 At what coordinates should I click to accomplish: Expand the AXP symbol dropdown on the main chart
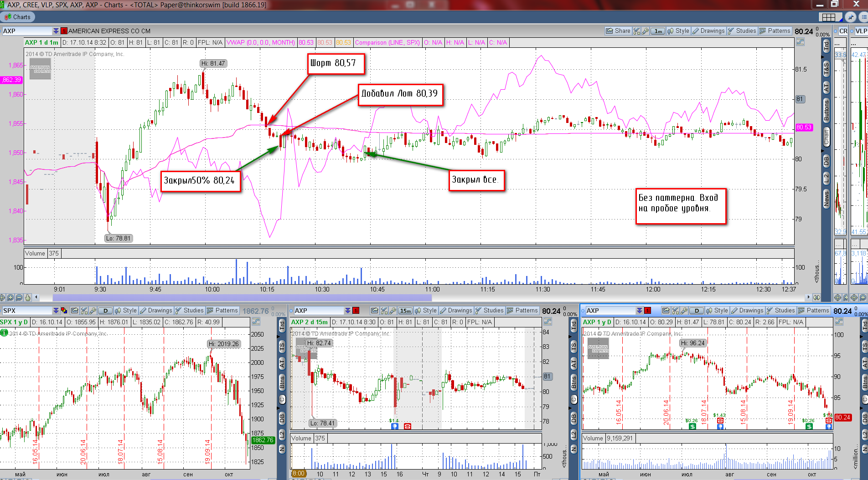(56, 31)
